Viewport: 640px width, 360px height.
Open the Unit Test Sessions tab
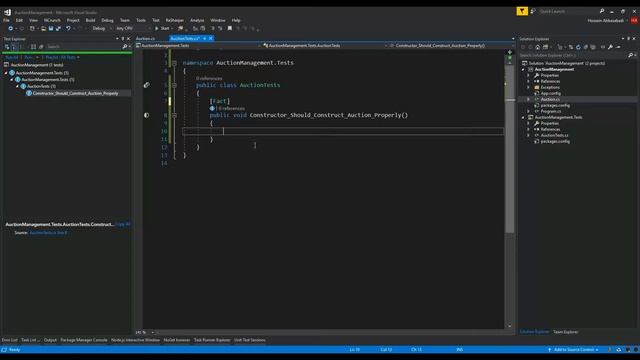(250, 340)
